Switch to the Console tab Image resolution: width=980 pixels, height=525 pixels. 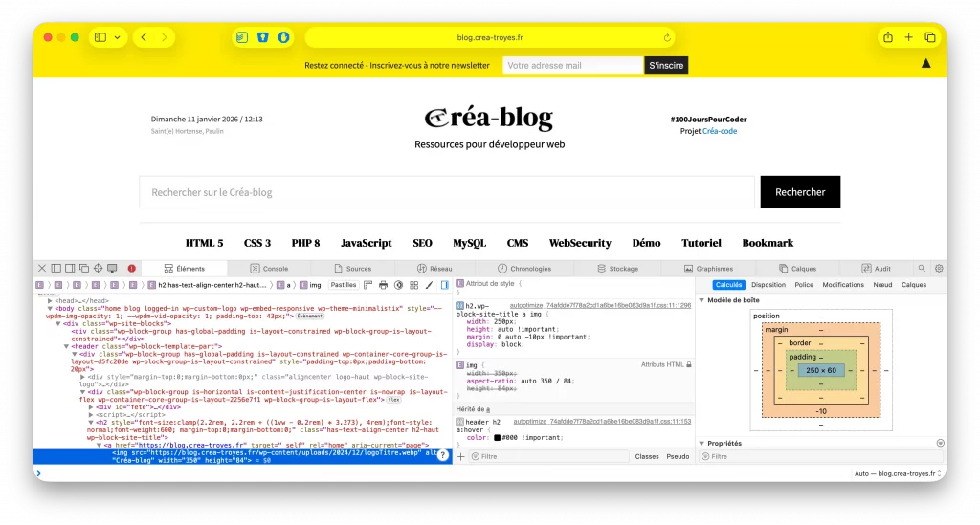[269, 269]
